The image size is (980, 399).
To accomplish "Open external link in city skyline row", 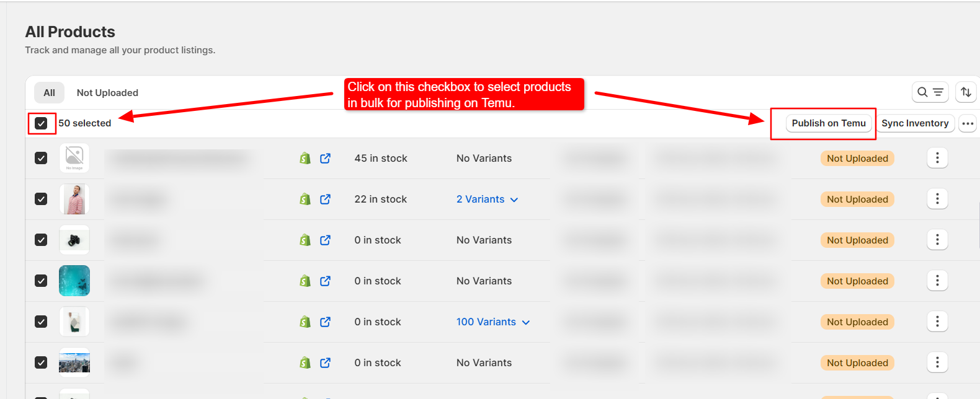I will (325, 363).
